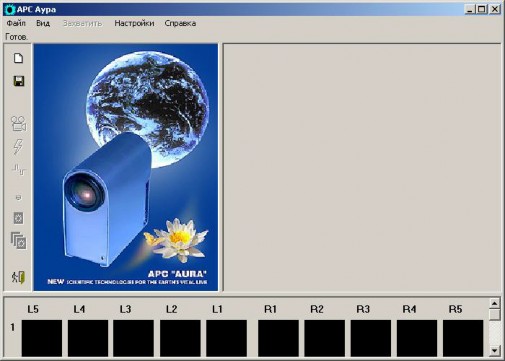Viewport: 505px width, 361px height.
Task: Maximize the APC Aura window
Action: (482, 9)
